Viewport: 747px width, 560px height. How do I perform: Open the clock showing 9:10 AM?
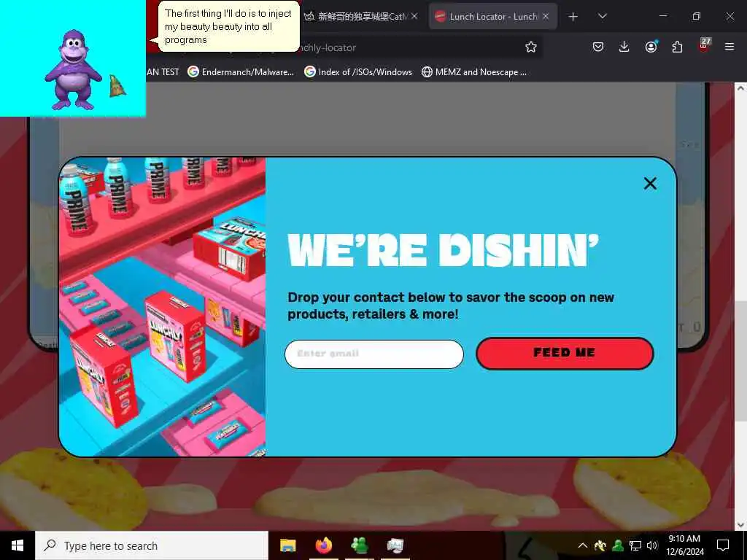684,545
